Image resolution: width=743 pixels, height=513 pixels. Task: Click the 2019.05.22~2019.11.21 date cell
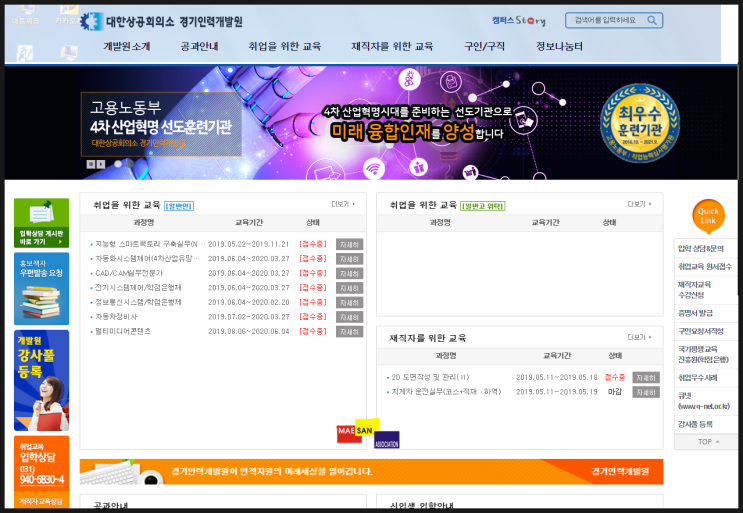(248, 244)
